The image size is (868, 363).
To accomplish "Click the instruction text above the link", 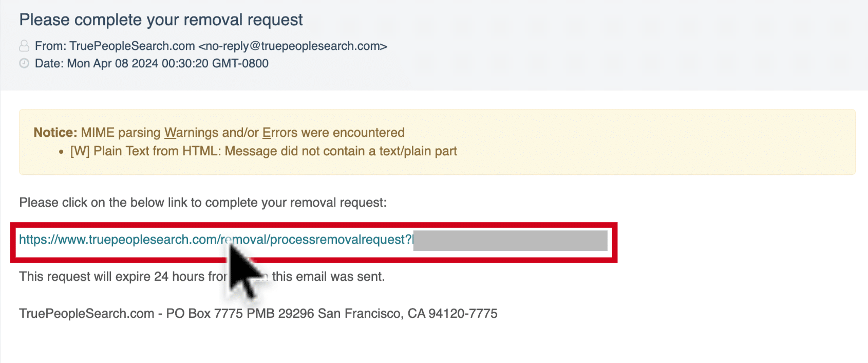I will click(x=203, y=203).
